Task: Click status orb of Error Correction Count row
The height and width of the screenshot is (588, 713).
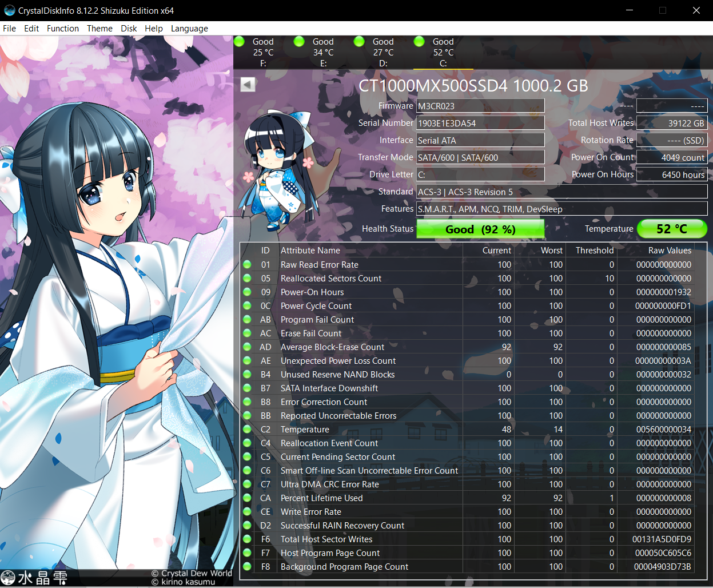Action: tap(247, 402)
